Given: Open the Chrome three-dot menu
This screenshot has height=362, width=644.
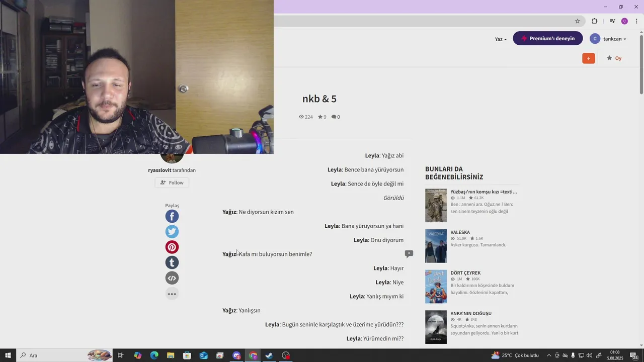Looking at the screenshot, I should tap(636, 21).
